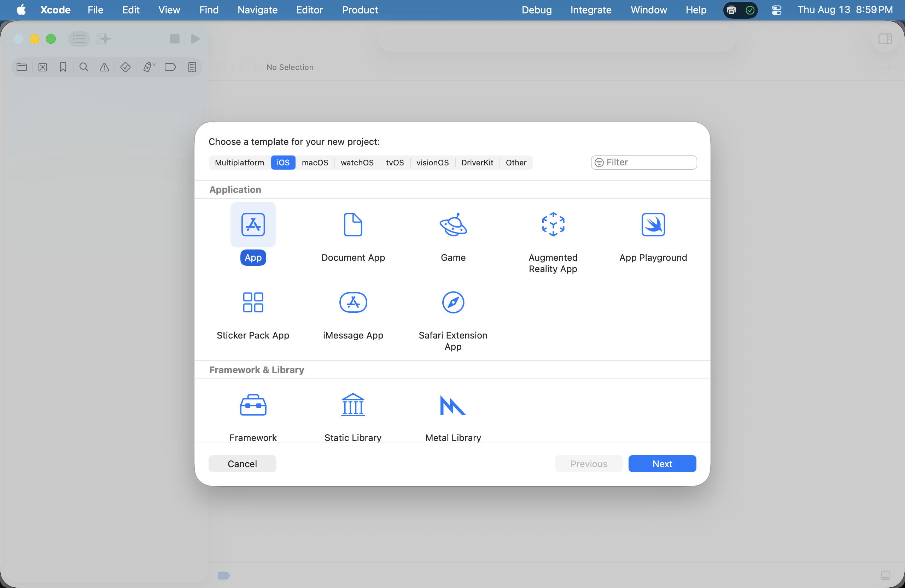Image resolution: width=905 pixels, height=588 pixels.
Task: Click the Cancel button
Action: [x=242, y=464]
